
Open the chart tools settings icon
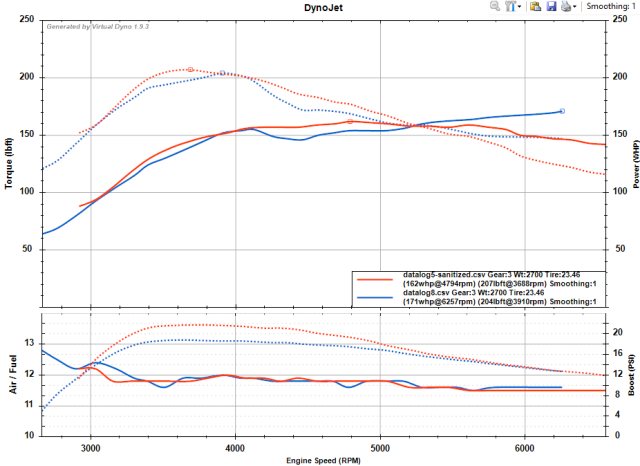(x=509, y=6)
